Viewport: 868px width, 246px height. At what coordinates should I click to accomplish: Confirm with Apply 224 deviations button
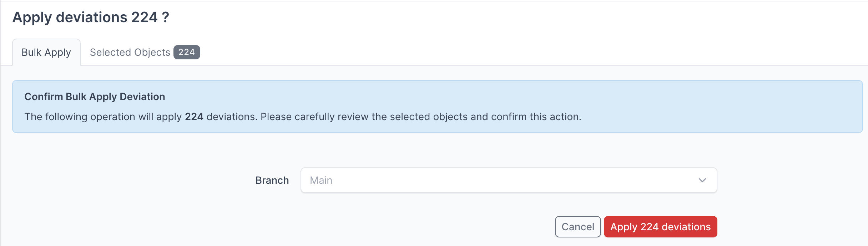click(660, 227)
